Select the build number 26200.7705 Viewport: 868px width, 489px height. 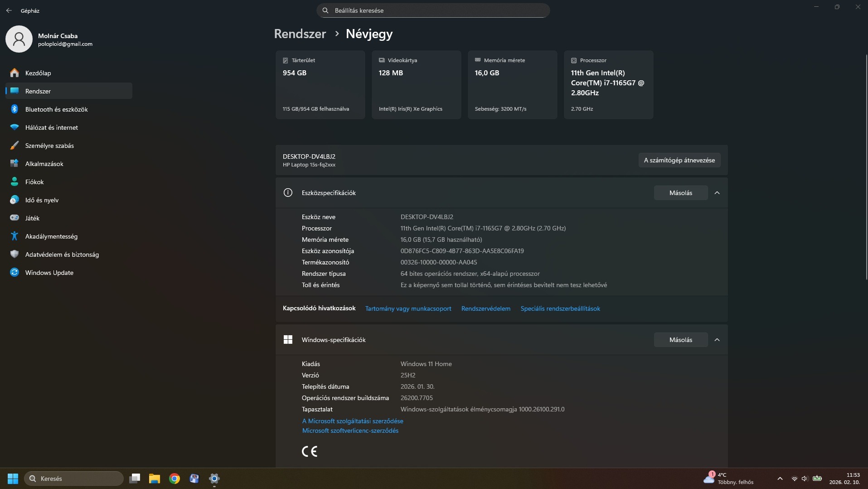pyautogui.click(x=417, y=398)
